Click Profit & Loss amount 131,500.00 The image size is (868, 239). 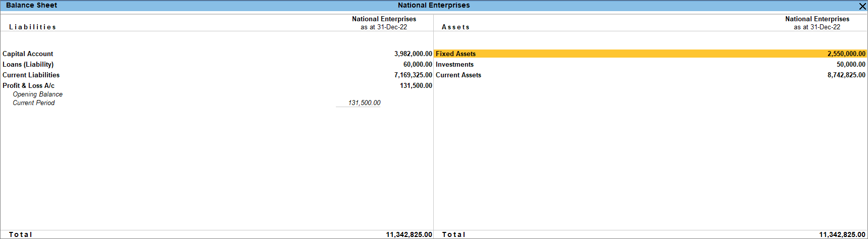pyautogui.click(x=416, y=85)
